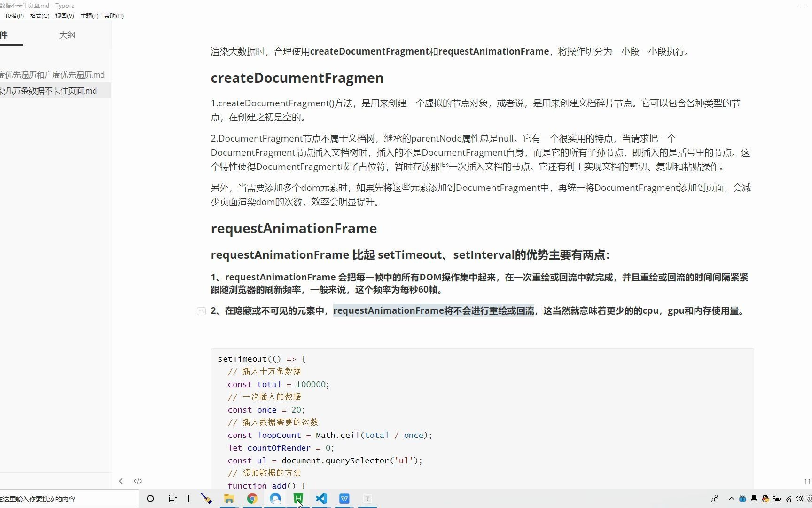The height and width of the screenshot is (508, 812).
Task: Open the 帮助(H) menu
Action: [114, 16]
